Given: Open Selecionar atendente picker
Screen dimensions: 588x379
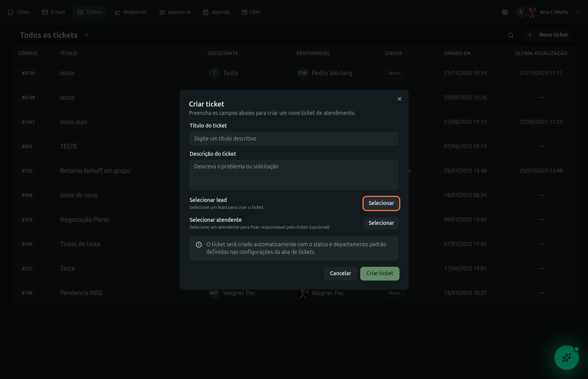Looking at the screenshot, I should point(381,223).
